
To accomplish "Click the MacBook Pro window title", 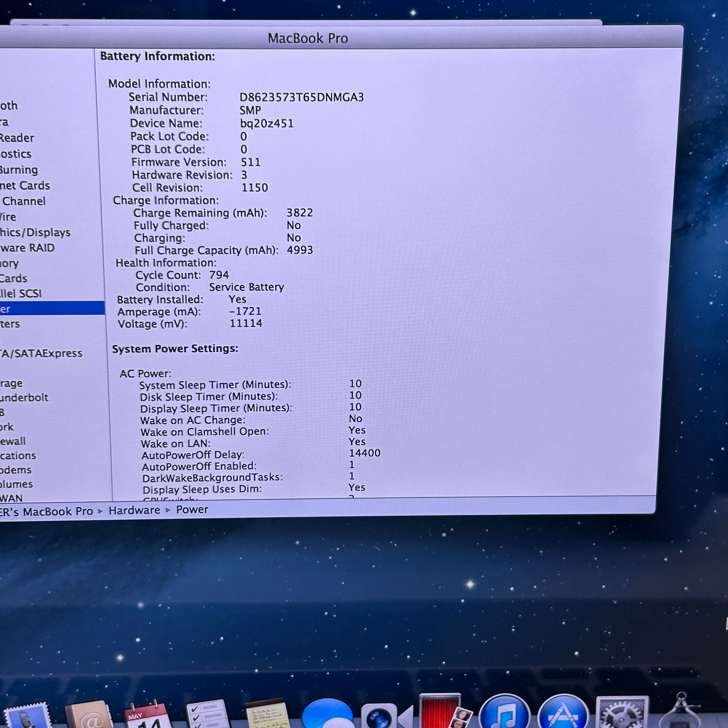I will click(308, 38).
